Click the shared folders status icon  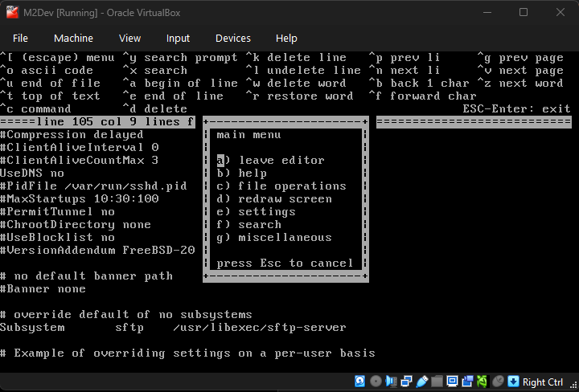437,382
